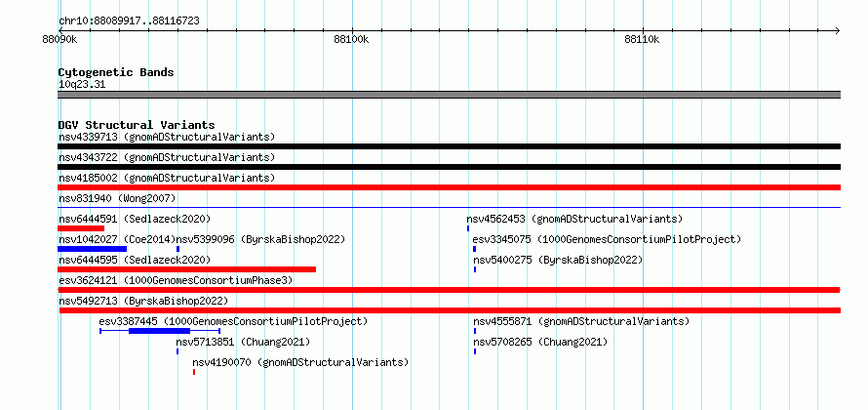Open the nsv5708265 (Chuang2021) label
Image resolution: width=868 pixels, height=410 pixels.
(x=540, y=342)
